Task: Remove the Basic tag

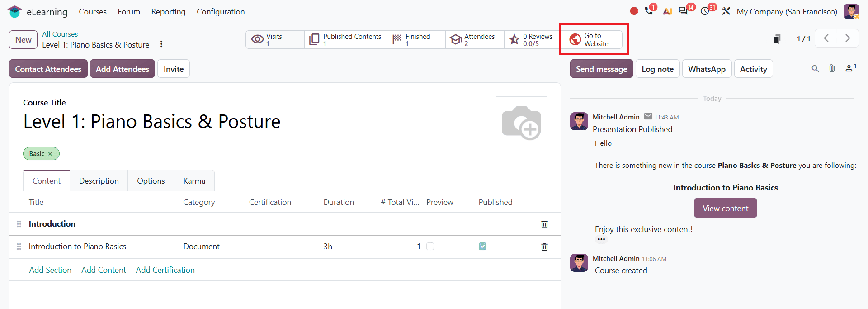Action: 50,154
